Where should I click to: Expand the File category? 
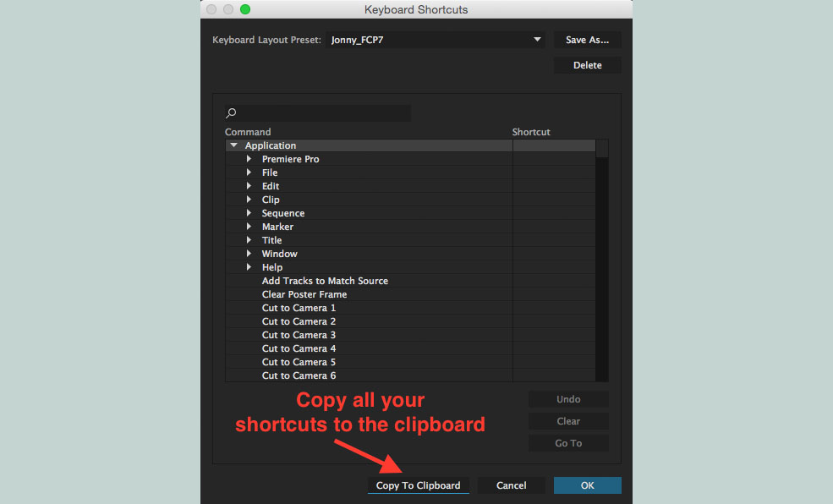(249, 172)
